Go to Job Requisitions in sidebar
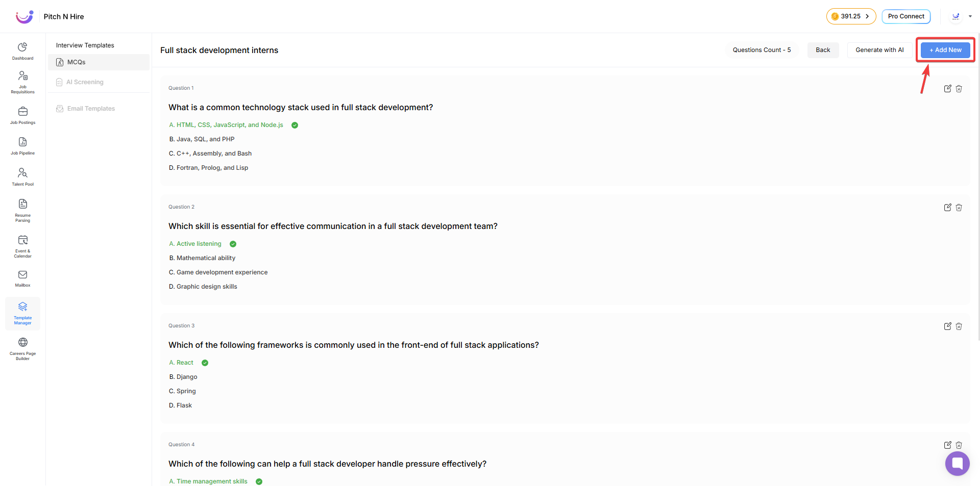The height and width of the screenshot is (486, 980). click(x=22, y=82)
